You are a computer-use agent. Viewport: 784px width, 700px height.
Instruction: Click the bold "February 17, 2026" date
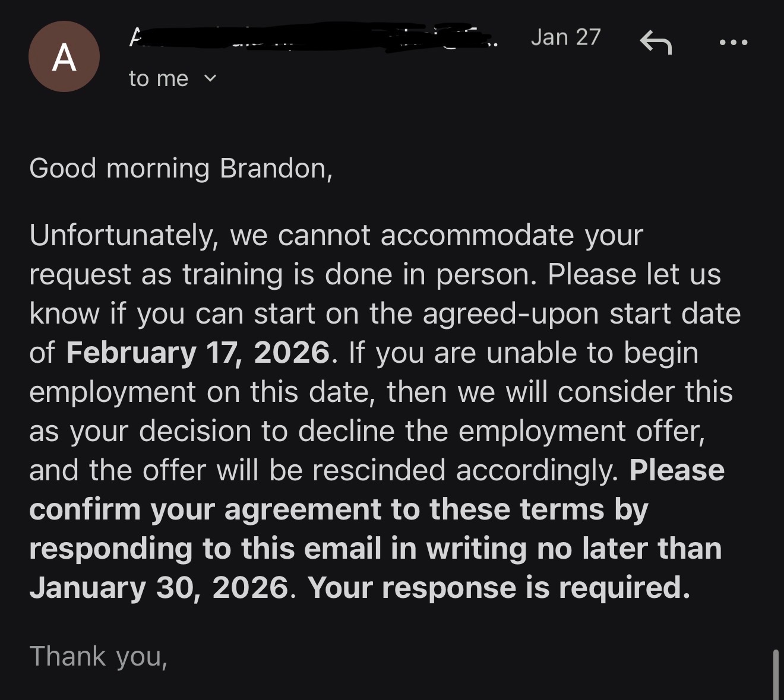pos(198,353)
